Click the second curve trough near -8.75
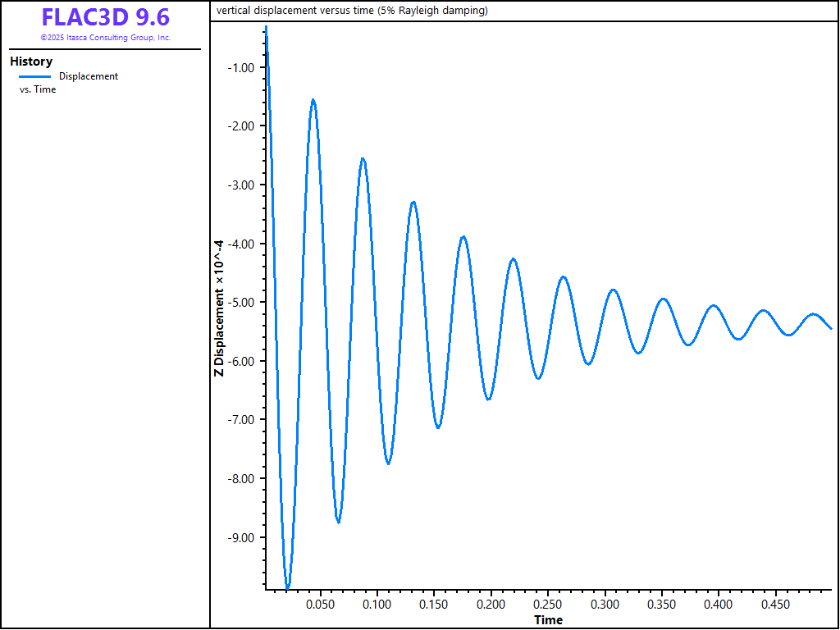840x630 pixels. tap(338, 522)
